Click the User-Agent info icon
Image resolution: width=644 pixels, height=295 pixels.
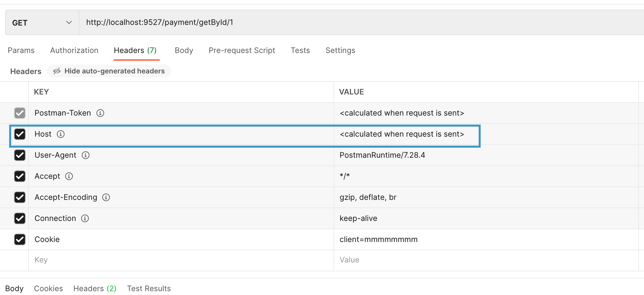[86, 155]
